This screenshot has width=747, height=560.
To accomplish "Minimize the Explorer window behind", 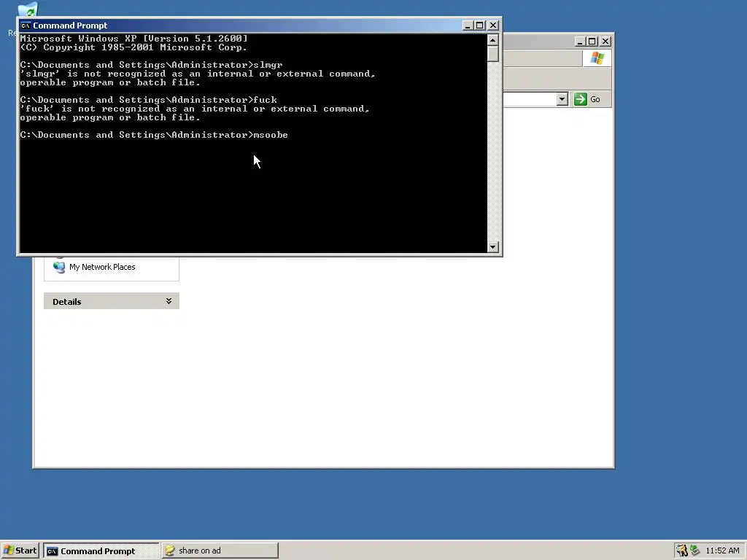I will pyautogui.click(x=580, y=42).
